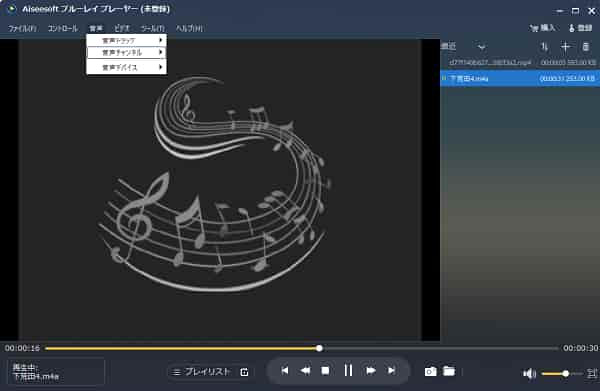Click the 登録 register button
600x391 pixels.
[580, 28]
